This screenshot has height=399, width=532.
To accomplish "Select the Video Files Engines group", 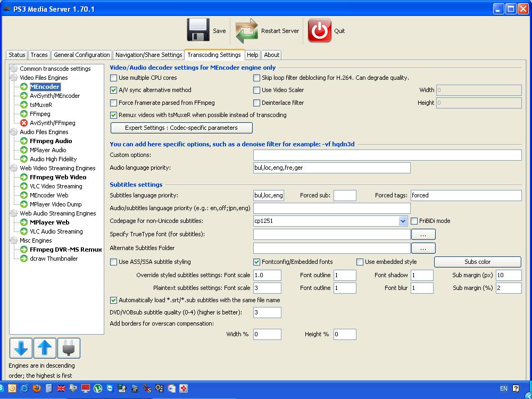I will coord(44,78).
